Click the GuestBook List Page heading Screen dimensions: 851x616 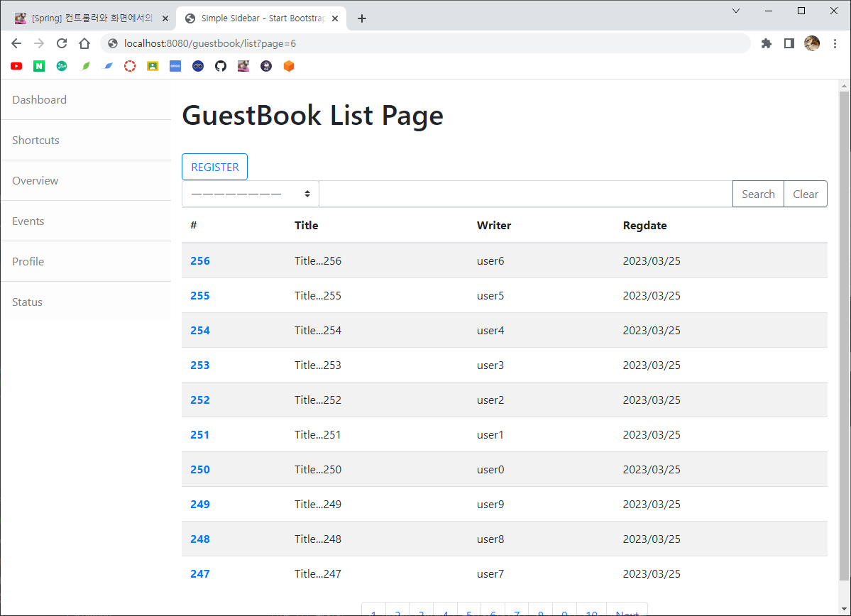312,116
